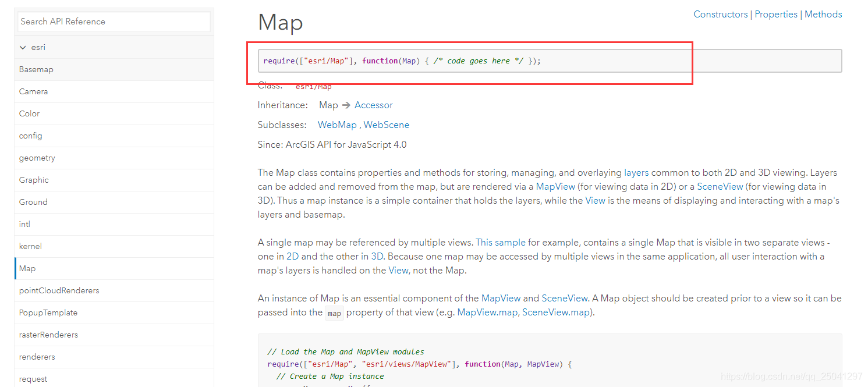Screen dimensions: 868x387
Task: Select Map in the sidebar
Action: click(x=114, y=268)
